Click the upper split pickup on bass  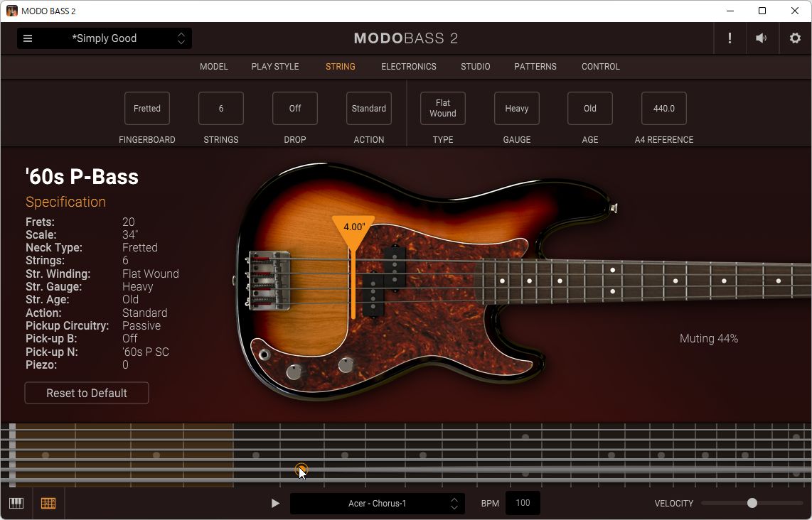click(395, 268)
